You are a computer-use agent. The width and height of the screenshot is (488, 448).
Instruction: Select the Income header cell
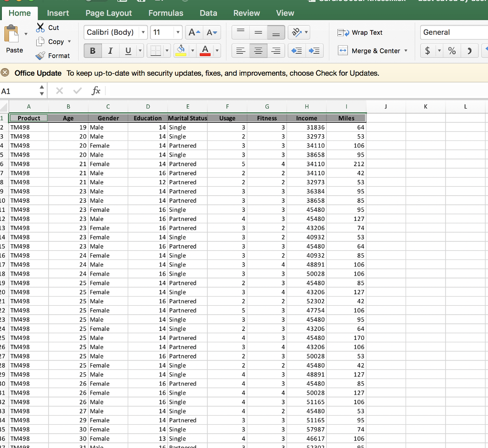point(306,118)
